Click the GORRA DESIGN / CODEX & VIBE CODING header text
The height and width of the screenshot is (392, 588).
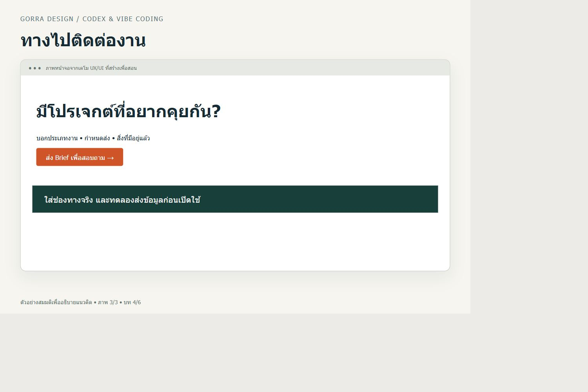coord(92,19)
